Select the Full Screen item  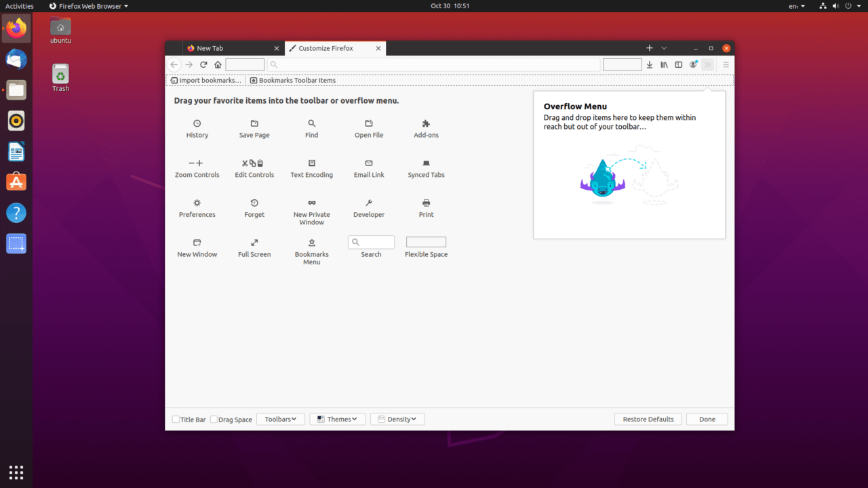click(254, 248)
